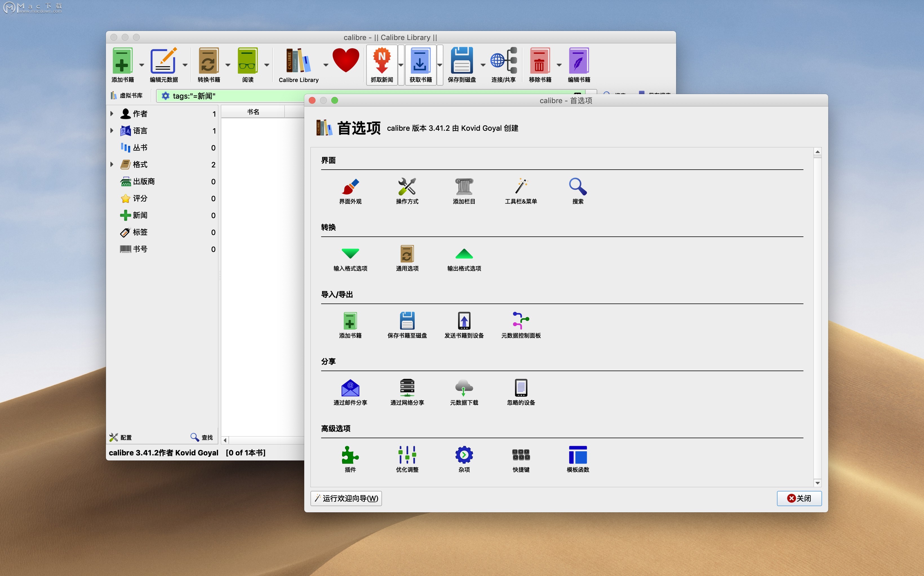Open 忽略的设备 preferences
Screen dimensions: 924x576
[521, 392]
